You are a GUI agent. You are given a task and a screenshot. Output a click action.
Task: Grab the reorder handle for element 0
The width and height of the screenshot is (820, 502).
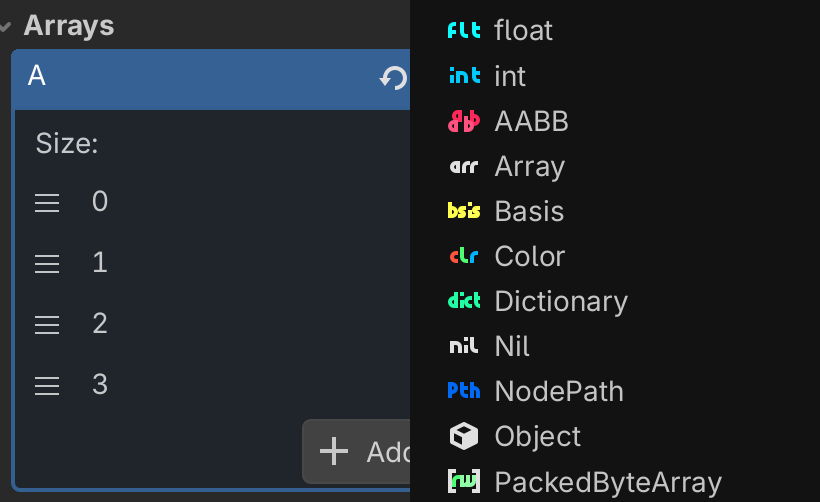click(48, 203)
